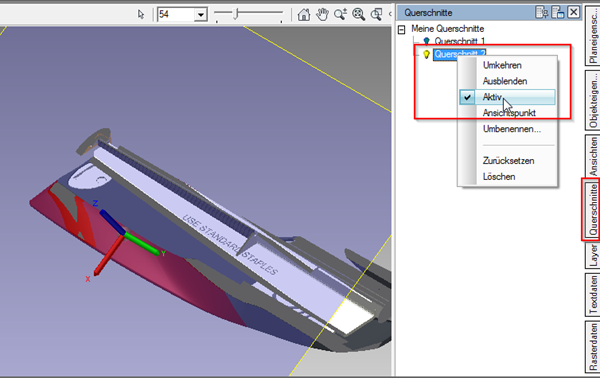Toggle the checked Aktiv menu entry
This screenshot has height=378, width=600.
coord(507,97)
